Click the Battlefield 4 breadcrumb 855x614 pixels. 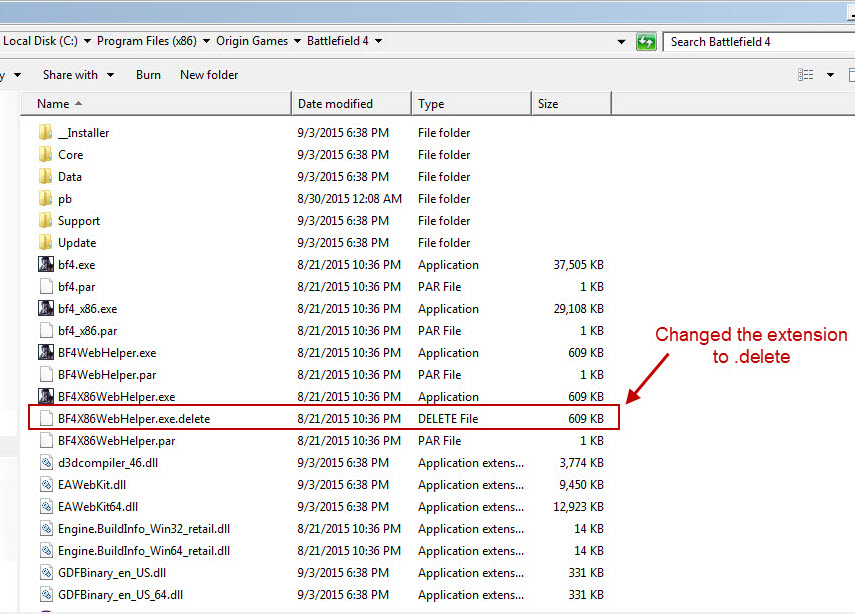click(338, 41)
